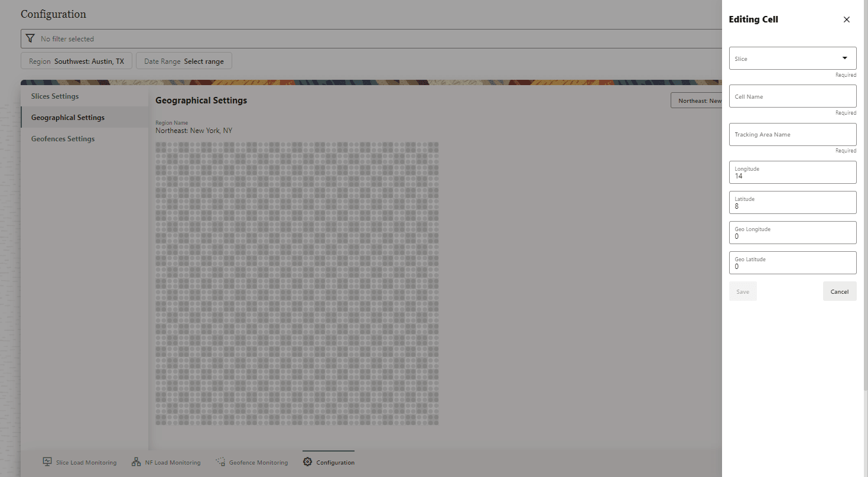Close the Editing Cell panel
This screenshot has height=477, width=868.
pos(846,20)
